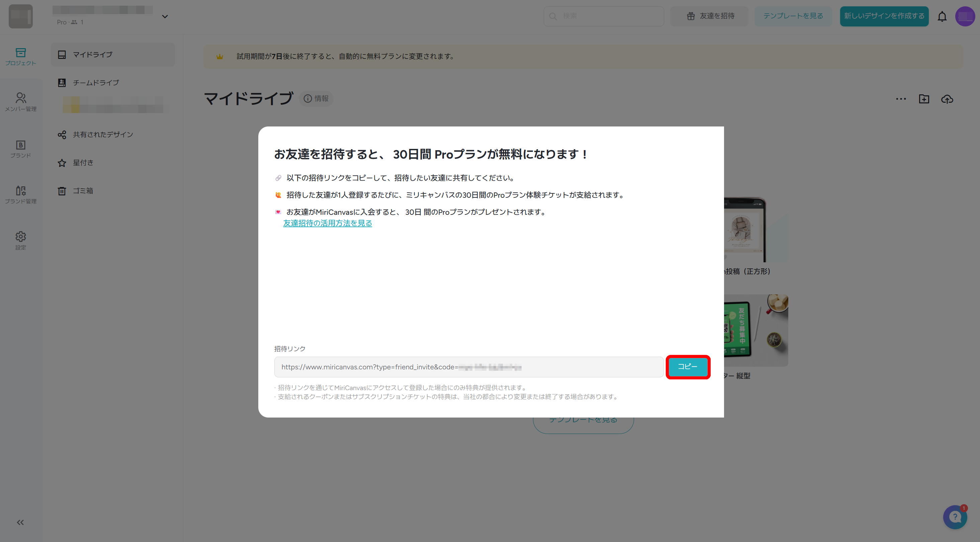Open 友達招待の活用方法を見る link

tap(327, 223)
